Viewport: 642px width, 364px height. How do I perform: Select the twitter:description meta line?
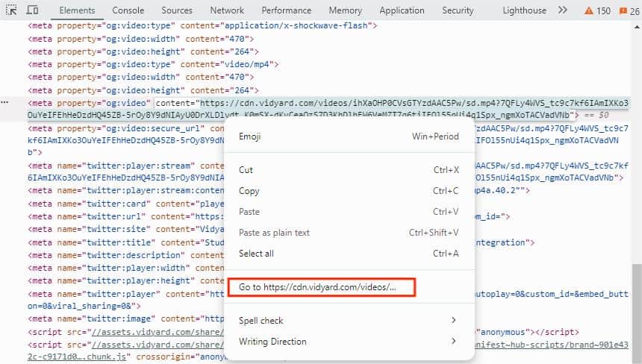[x=126, y=255]
